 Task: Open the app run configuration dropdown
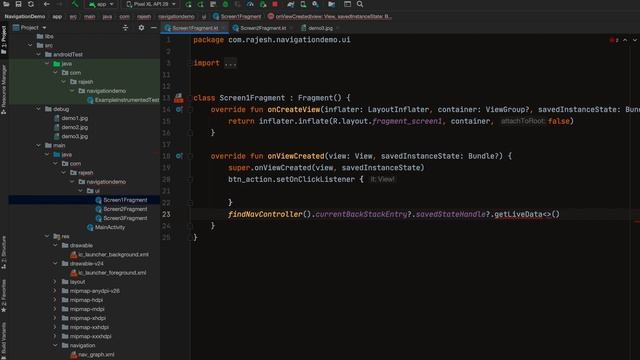(101, 4)
